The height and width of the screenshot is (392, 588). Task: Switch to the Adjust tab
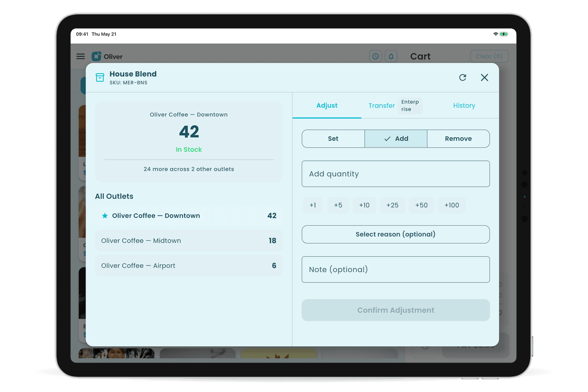click(327, 106)
